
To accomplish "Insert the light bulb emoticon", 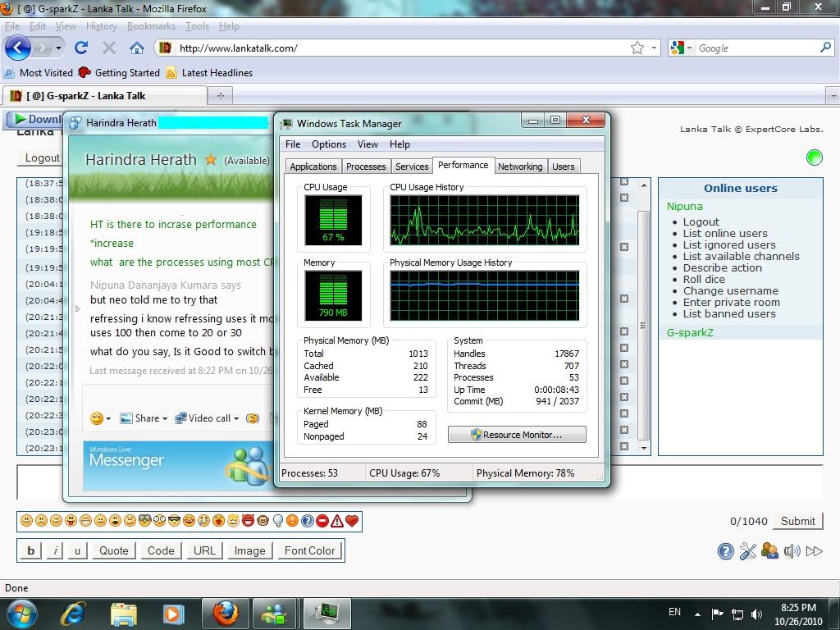I will (x=278, y=521).
